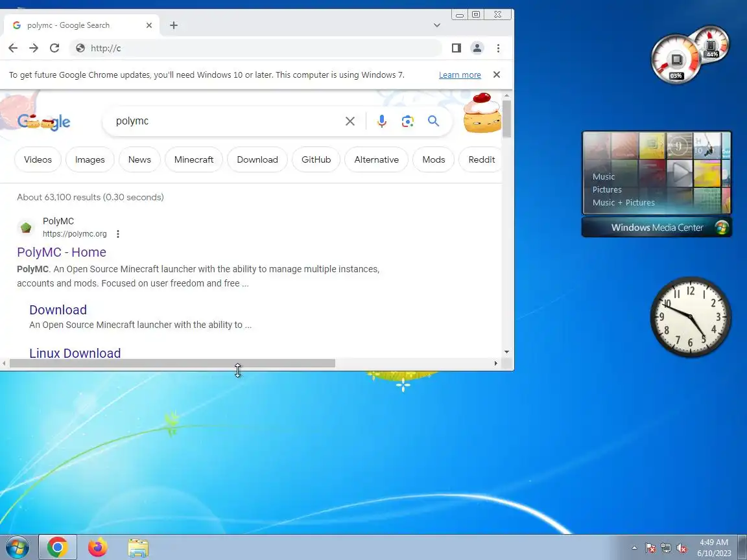
Task: Filter results by Videos
Action: pyautogui.click(x=38, y=159)
